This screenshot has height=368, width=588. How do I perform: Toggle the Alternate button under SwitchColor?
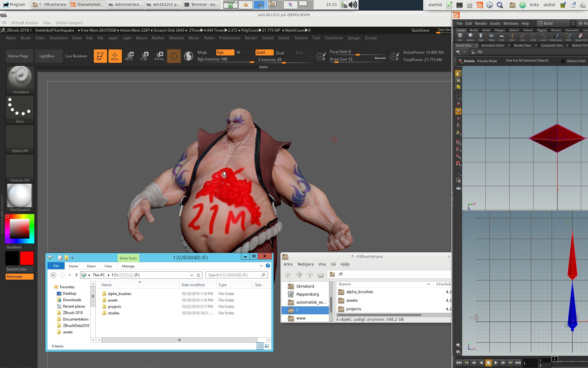pyautogui.click(x=20, y=277)
